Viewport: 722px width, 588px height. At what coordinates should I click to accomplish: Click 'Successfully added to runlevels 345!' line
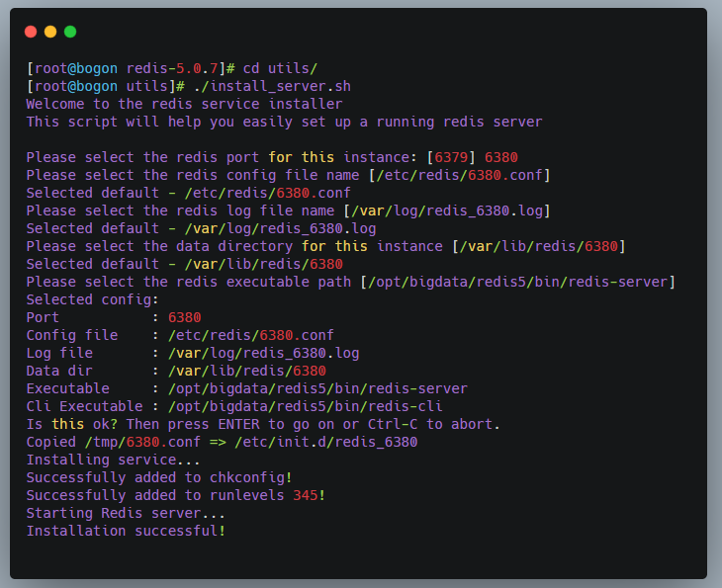click(175, 495)
